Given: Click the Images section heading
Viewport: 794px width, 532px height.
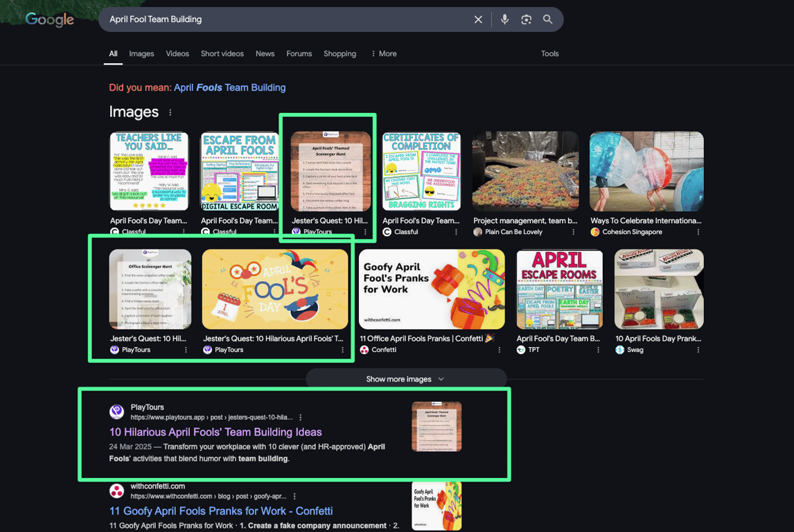Looking at the screenshot, I should tap(134, 112).
